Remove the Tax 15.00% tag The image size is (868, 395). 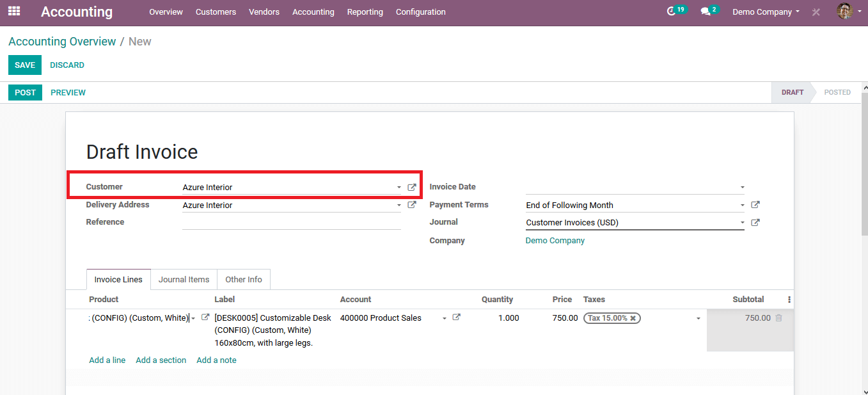tap(633, 318)
